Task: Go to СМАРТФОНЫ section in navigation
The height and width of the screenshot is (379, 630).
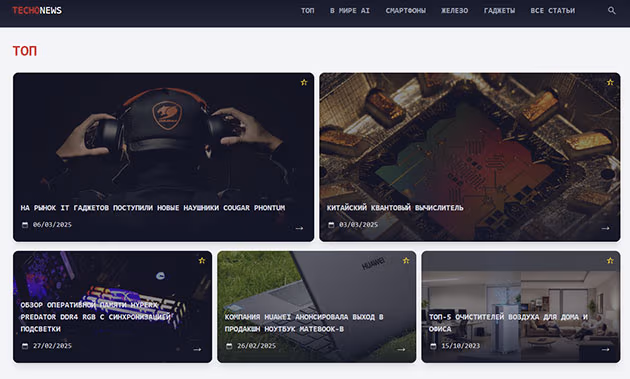Action: click(x=406, y=10)
